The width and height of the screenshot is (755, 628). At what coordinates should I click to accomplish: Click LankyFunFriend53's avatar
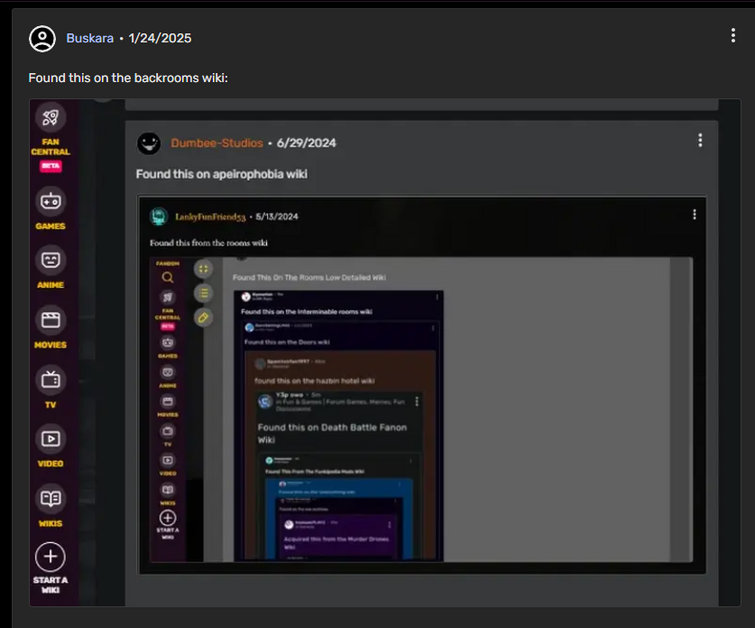tap(158, 217)
